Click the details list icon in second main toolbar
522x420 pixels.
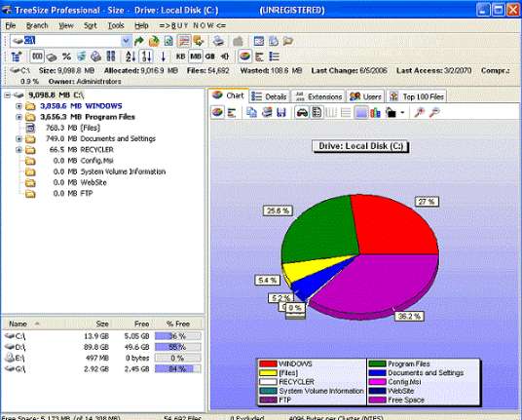[274, 57]
